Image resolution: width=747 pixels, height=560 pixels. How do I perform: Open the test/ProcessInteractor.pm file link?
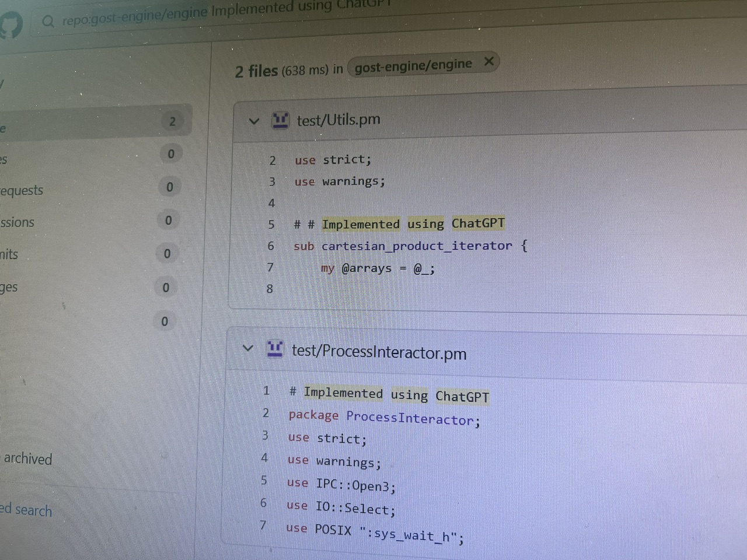(x=379, y=352)
